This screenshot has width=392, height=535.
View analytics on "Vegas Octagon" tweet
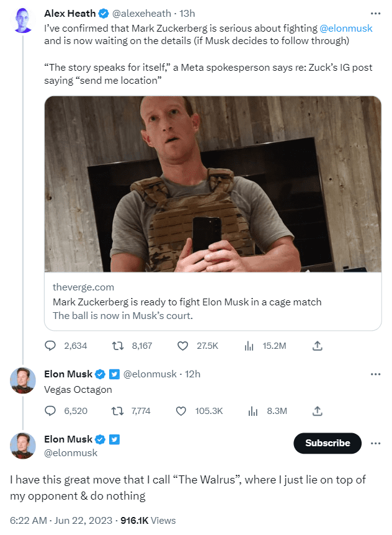pyautogui.click(x=252, y=411)
